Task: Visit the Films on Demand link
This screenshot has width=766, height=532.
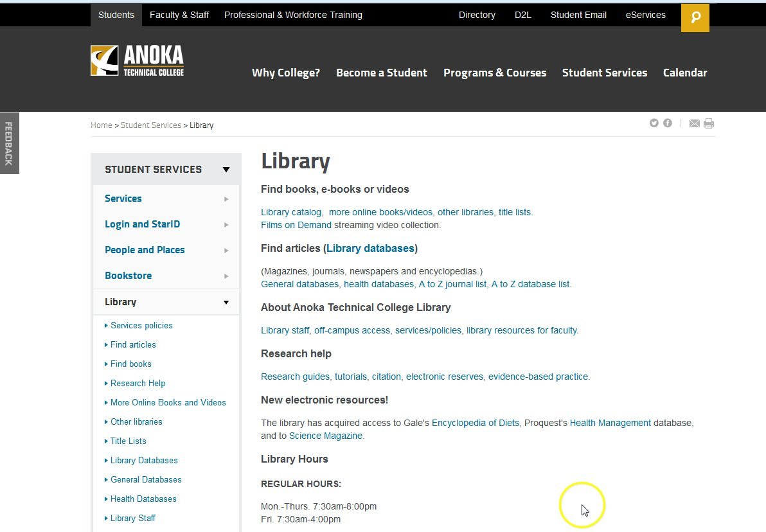Action: click(x=296, y=225)
